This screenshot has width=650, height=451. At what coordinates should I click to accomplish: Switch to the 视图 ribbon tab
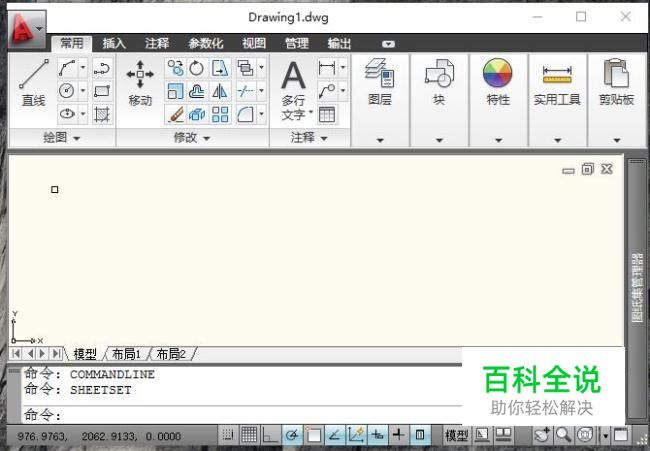[254, 43]
